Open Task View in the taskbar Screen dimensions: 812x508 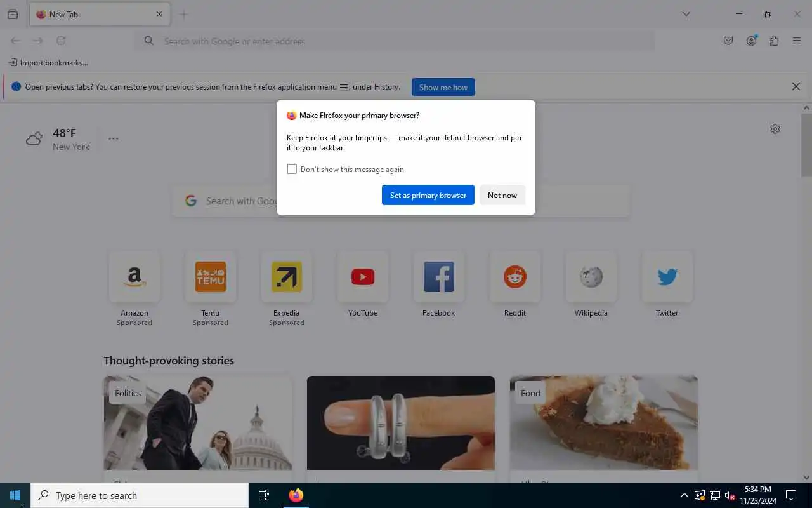[264, 495]
